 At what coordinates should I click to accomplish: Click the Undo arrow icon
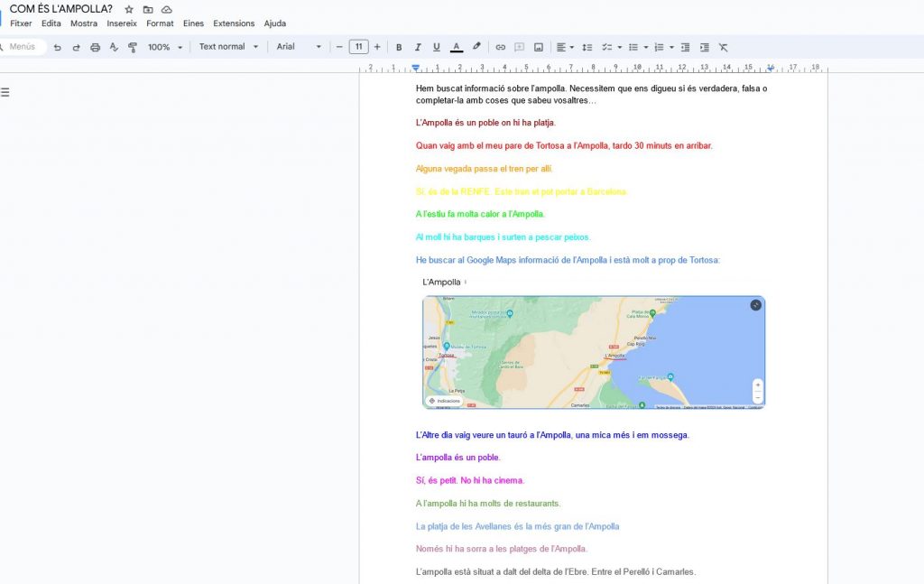coord(57,47)
